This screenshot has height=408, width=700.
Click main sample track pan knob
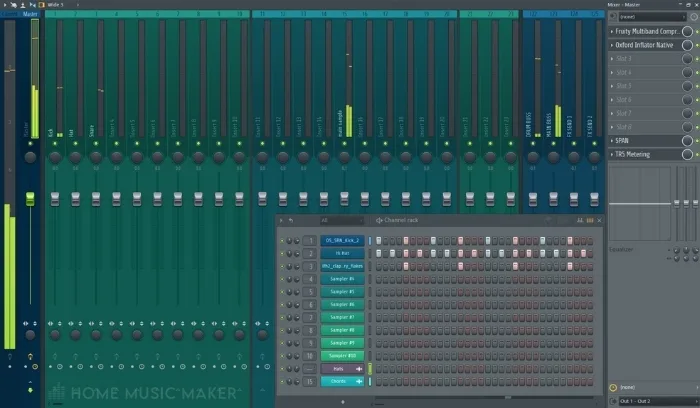tap(344, 157)
